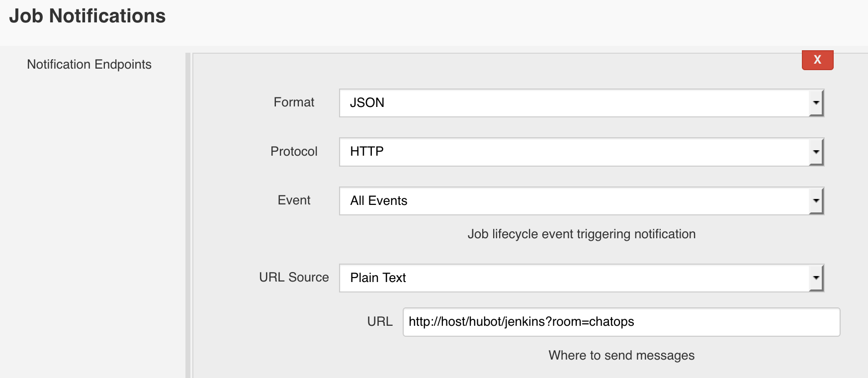Click the 'Protocol' field label

click(294, 151)
